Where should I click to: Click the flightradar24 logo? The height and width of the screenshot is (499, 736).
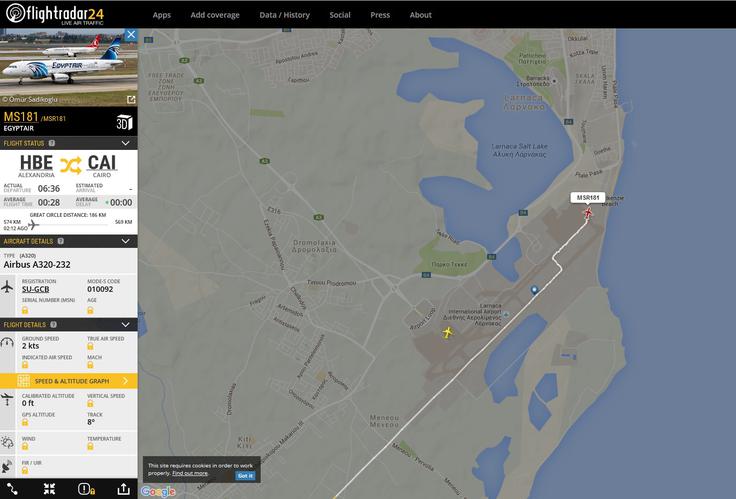[x=55, y=14]
